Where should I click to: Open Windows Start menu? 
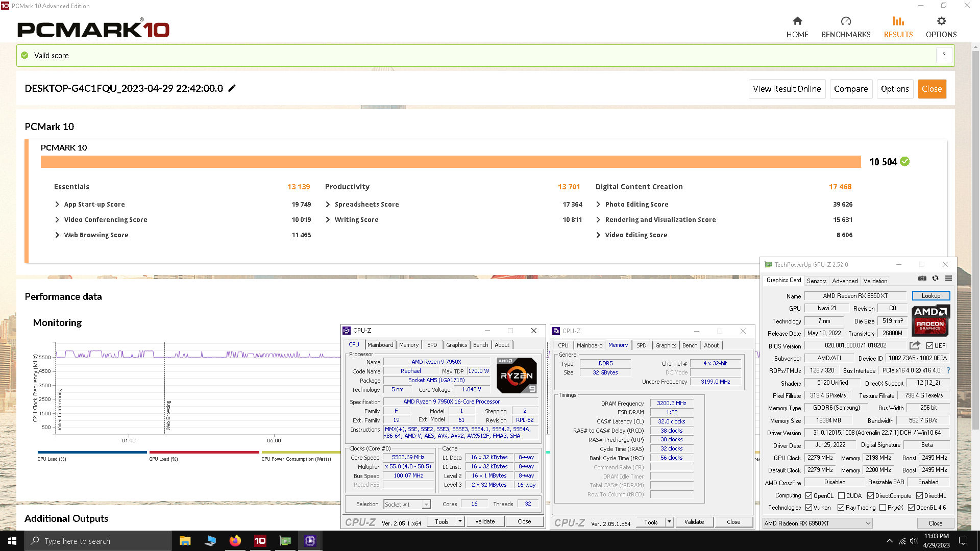pos(12,541)
